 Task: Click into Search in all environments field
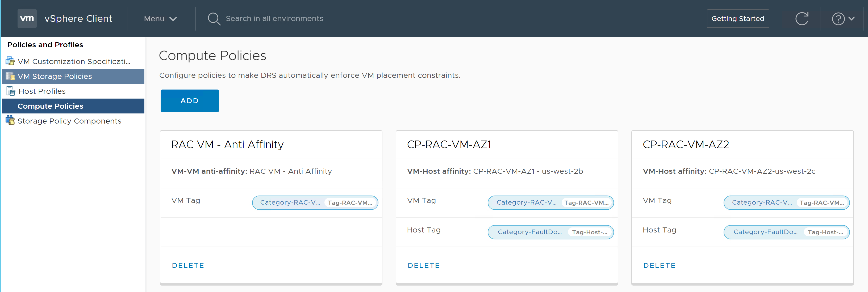coord(274,19)
